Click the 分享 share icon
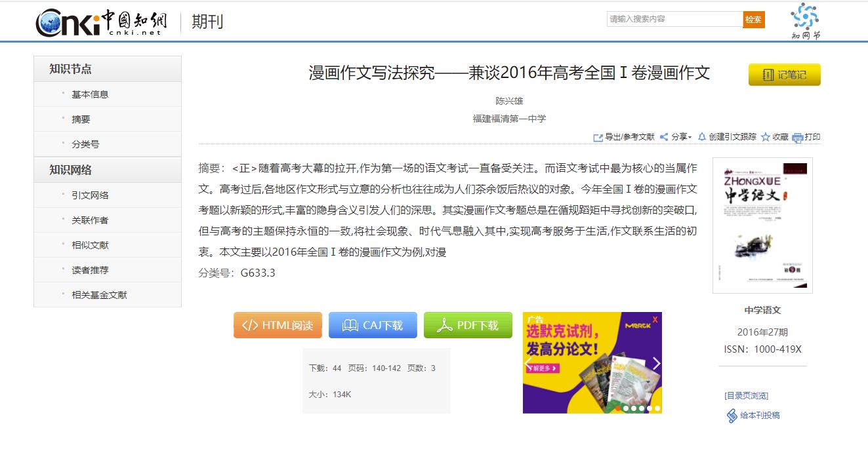Screen dimensions: 868x449 [x=664, y=137]
